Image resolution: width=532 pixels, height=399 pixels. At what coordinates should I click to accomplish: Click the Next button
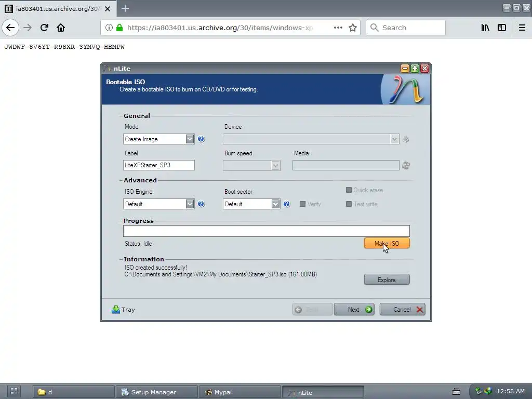coord(354,310)
